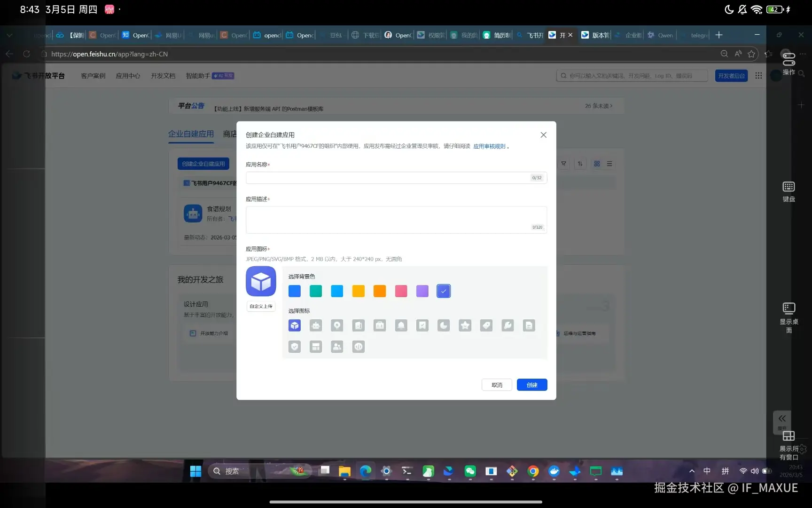Screen dimensions: 812x508
Task: Select the shield-check app icon
Action: 295,347
